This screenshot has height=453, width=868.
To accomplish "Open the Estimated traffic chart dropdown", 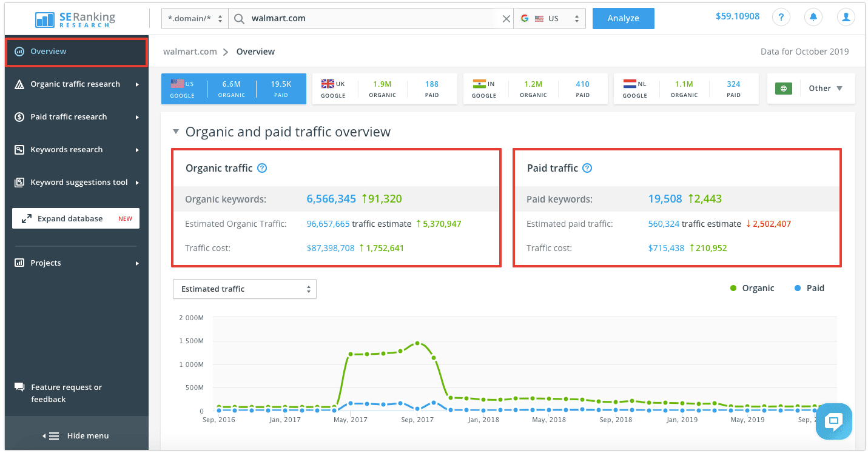I will click(x=244, y=289).
